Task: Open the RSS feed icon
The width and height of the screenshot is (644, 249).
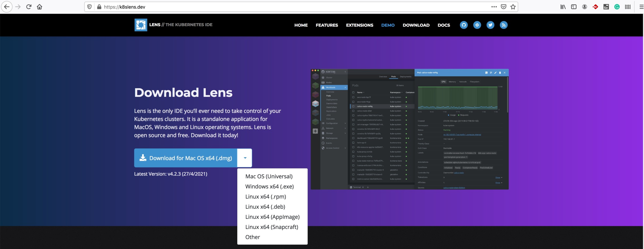Action: click(x=504, y=25)
